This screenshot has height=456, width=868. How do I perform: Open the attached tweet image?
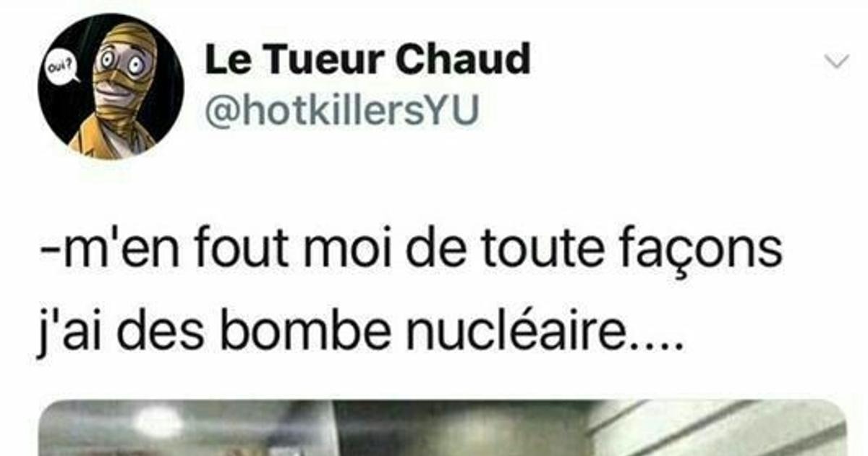click(441, 428)
